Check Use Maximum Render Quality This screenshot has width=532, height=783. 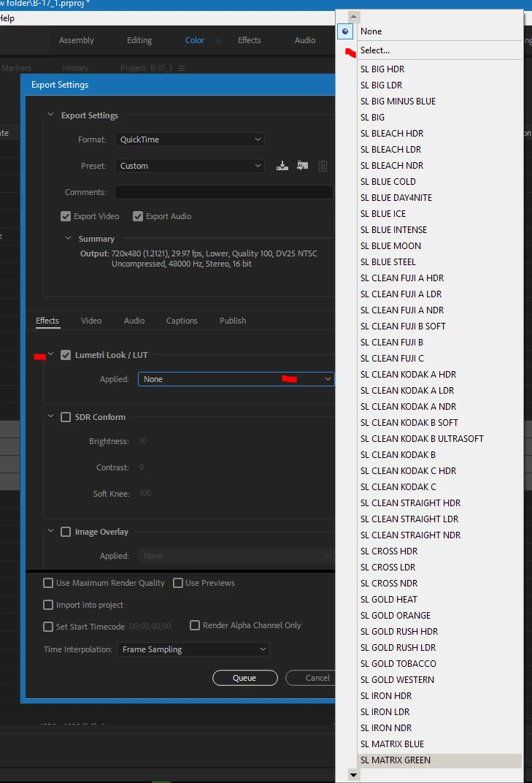click(48, 583)
